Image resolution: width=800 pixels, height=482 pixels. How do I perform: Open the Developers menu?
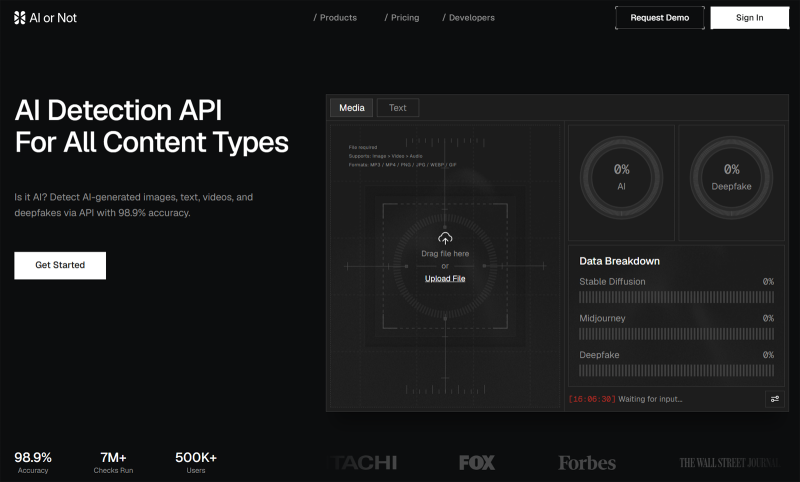(468, 18)
